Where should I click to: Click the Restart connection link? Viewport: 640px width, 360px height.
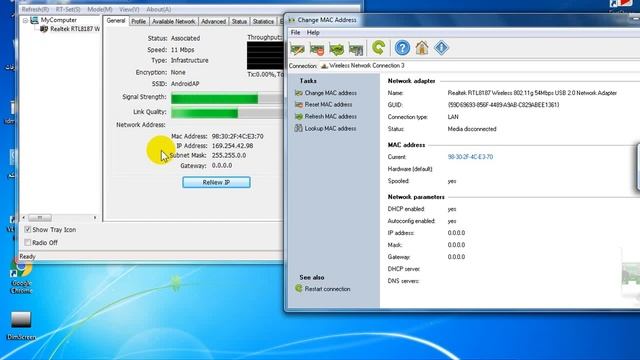[x=327, y=289]
